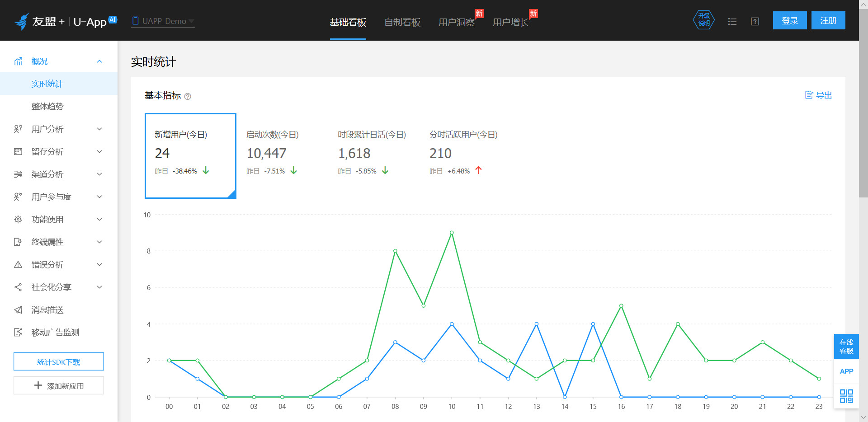
Task: Click the 消息推送 paper plane icon
Action: coord(18,309)
